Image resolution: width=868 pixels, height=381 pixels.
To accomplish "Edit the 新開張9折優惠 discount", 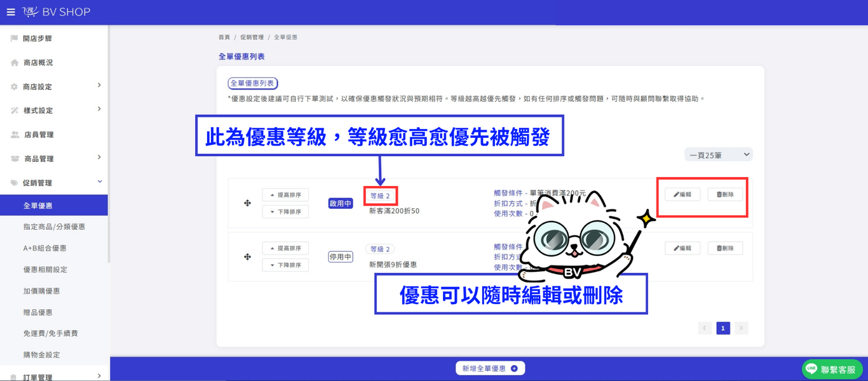I will point(682,248).
